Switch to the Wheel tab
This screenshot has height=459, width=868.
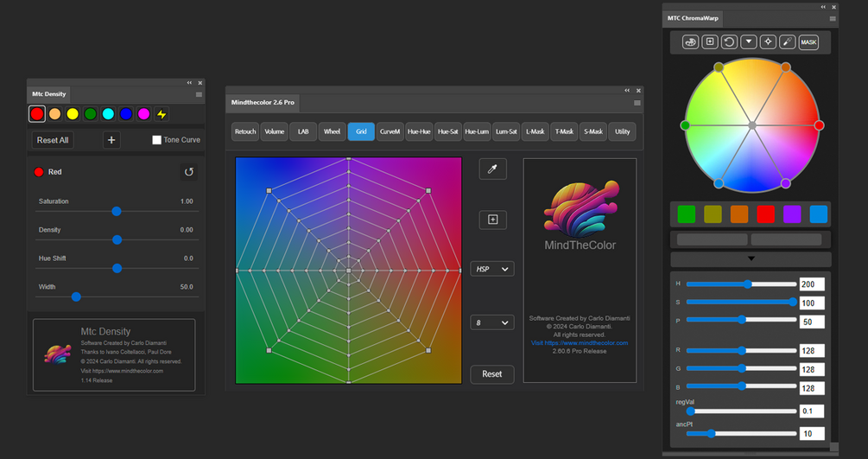pos(333,131)
